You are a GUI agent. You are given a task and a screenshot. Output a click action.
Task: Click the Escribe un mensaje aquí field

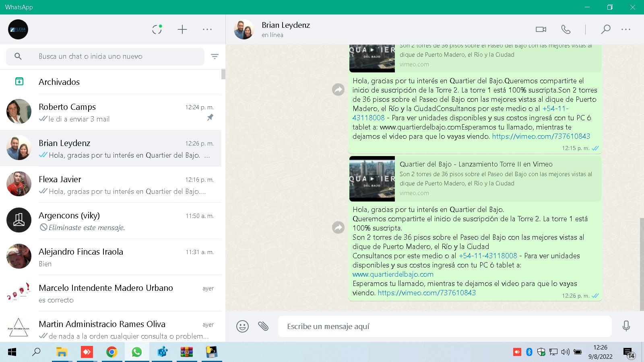pos(445,326)
